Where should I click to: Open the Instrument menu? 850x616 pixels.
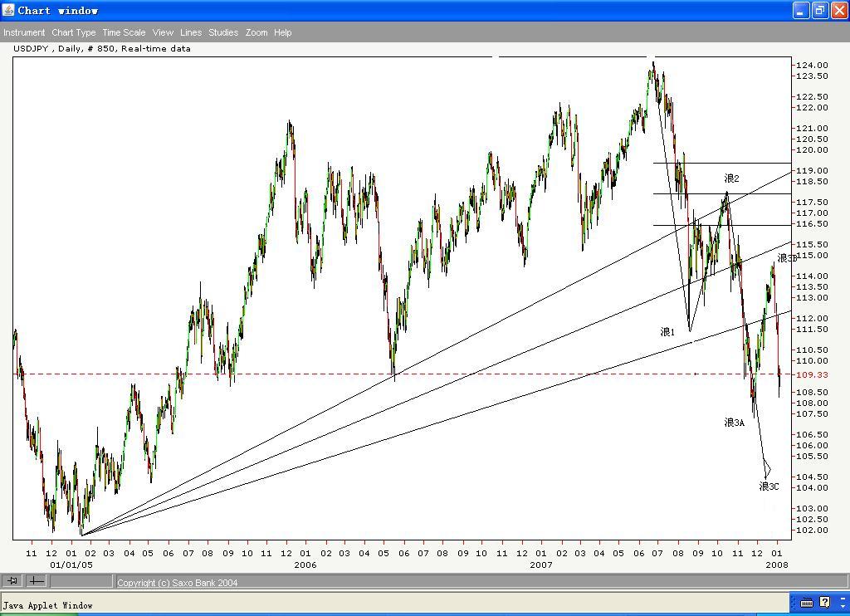coord(24,32)
